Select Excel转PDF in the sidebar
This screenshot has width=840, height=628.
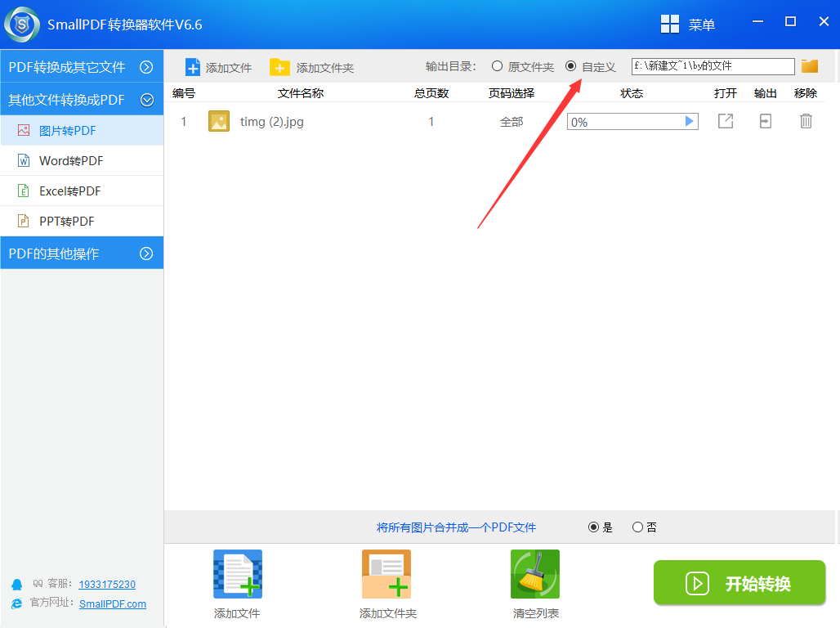pyautogui.click(x=82, y=191)
